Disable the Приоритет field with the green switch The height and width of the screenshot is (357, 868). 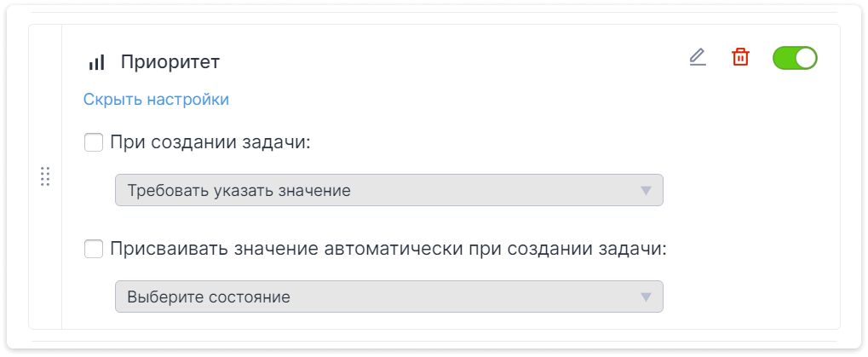point(795,58)
